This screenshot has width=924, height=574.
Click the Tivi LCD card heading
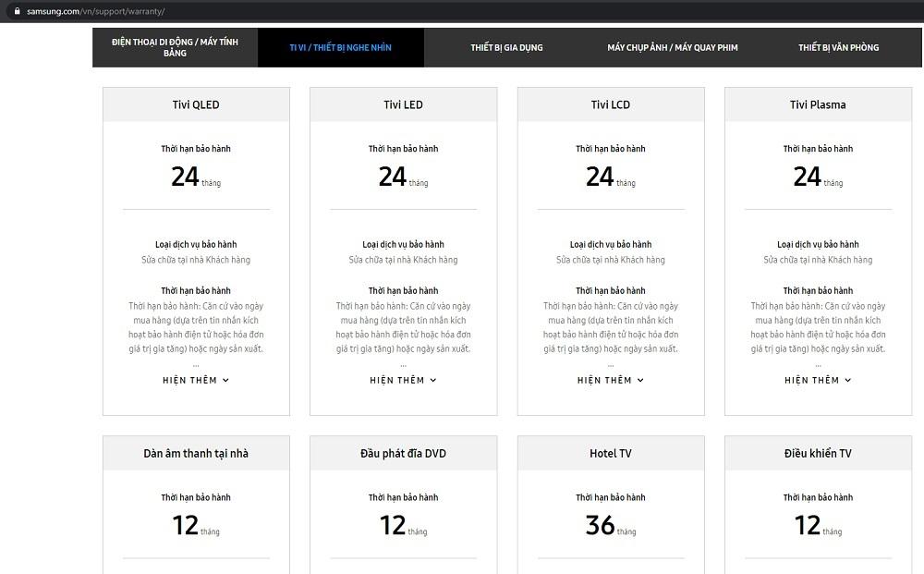(x=611, y=104)
